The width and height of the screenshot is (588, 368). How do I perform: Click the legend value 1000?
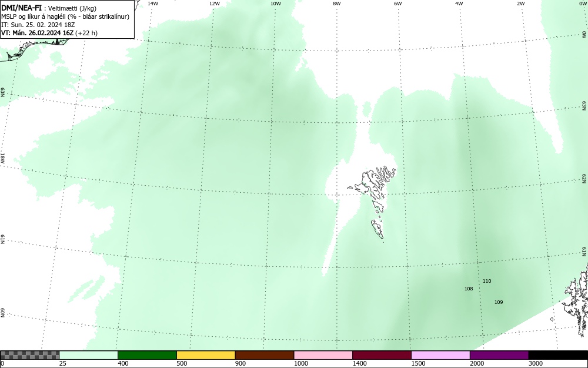pos(300,363)
